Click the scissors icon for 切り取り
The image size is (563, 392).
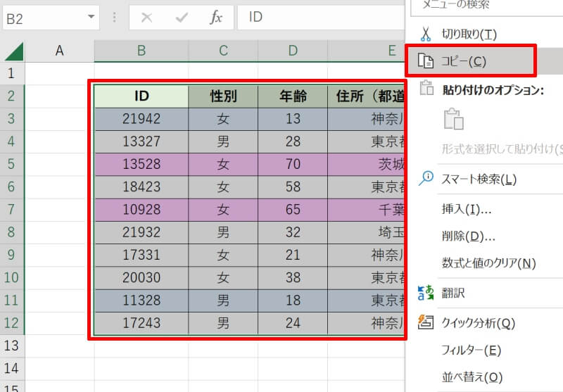426,34
